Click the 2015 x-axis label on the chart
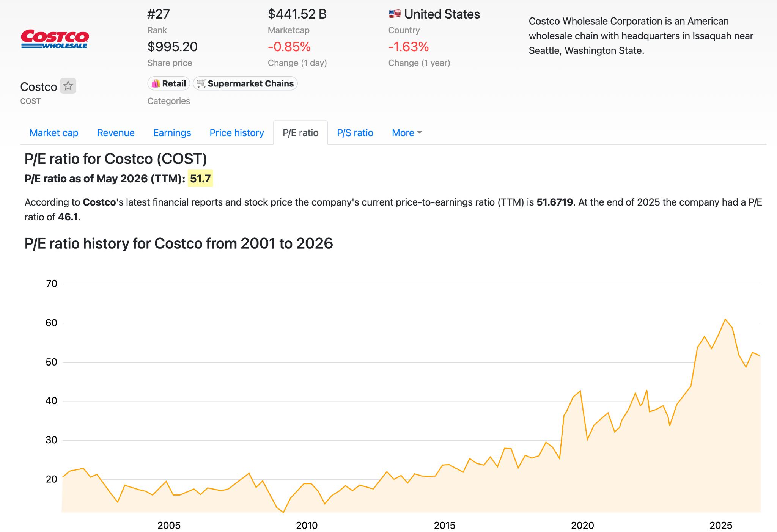 445,525
